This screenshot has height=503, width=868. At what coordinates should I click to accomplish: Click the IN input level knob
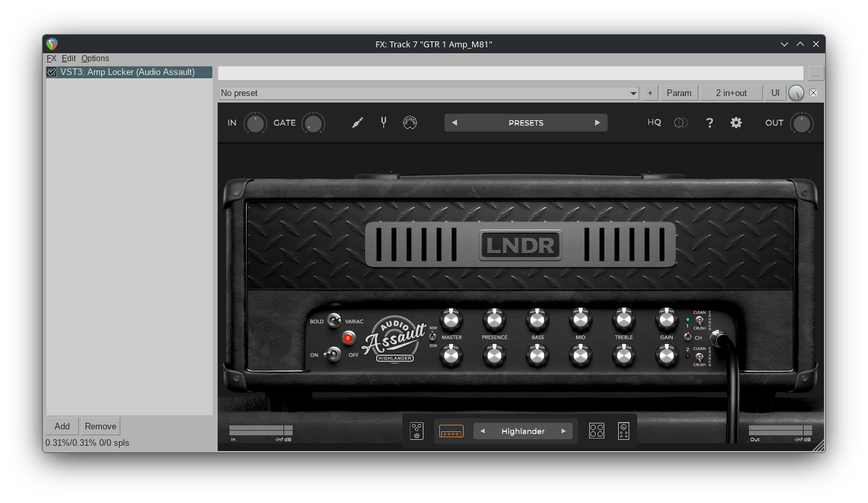tap(255, 123)
